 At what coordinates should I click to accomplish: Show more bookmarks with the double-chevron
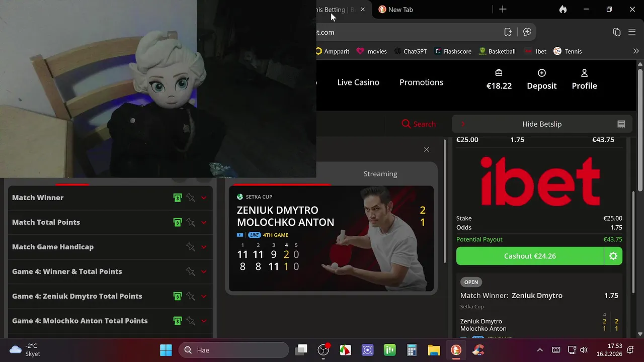point(636,51)
